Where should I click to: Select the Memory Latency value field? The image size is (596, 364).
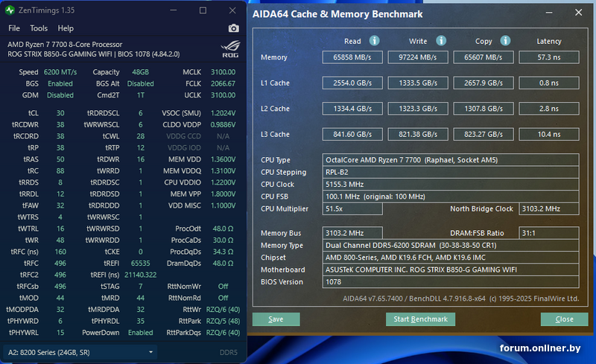point(549,57)
